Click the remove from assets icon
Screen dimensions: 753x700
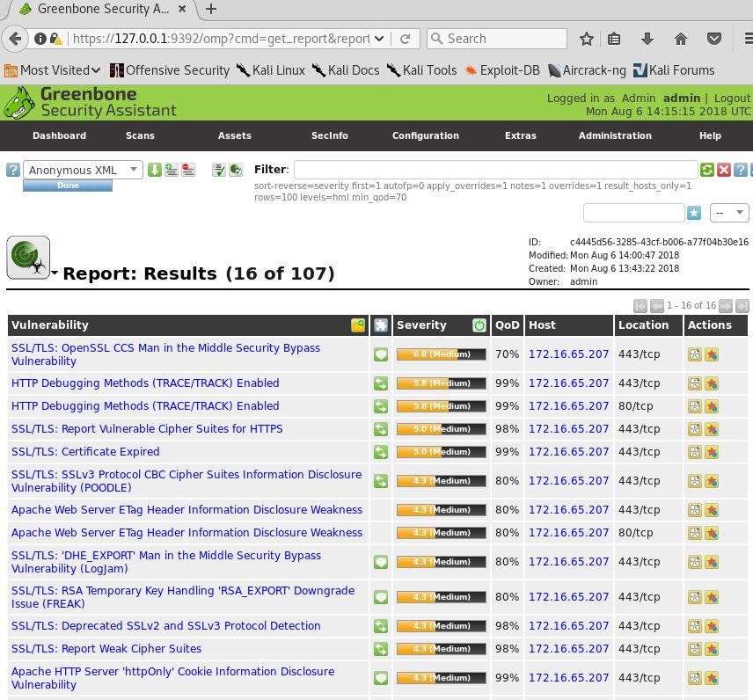pyautogui.click(x=188, y=170)
